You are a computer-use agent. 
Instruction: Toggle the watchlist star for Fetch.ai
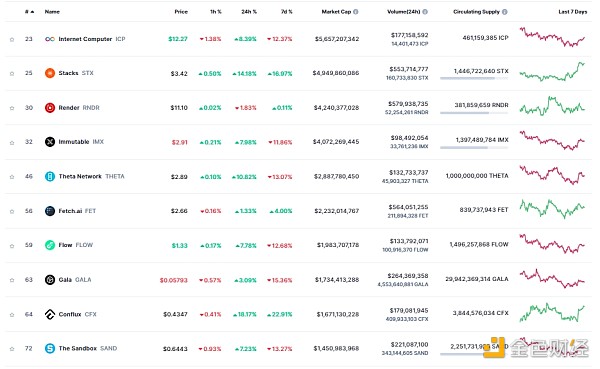coord(12,211)
